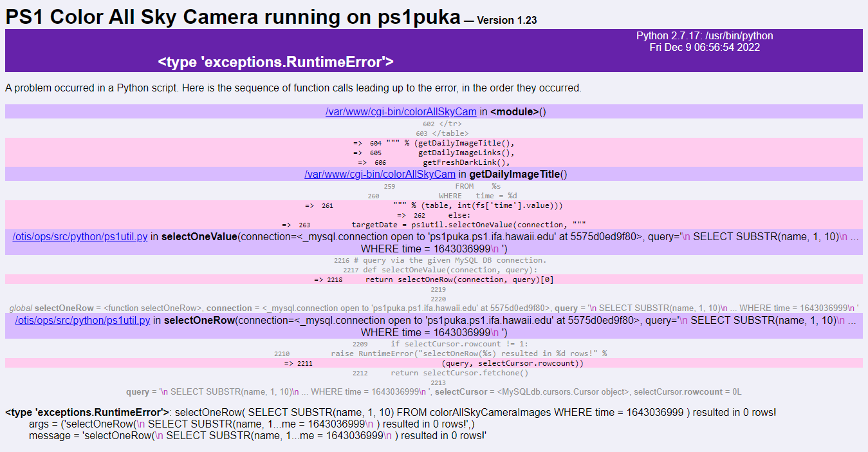Click code line 605 getDailyImageLinks()
This screenshot has width=868, height=452.
pyautogui.click(x=434, y=153)
